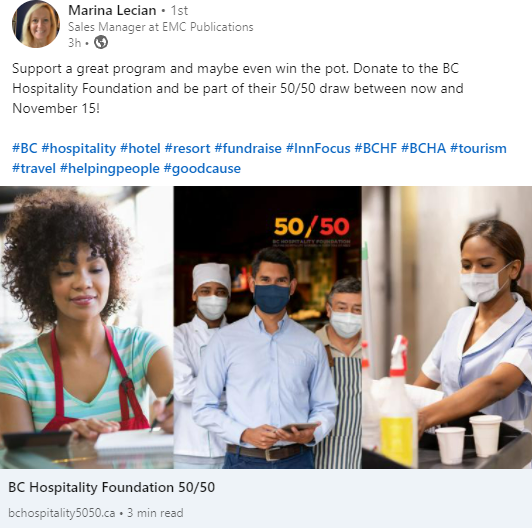Click the #BCHF hashtag

pos(376,148)
